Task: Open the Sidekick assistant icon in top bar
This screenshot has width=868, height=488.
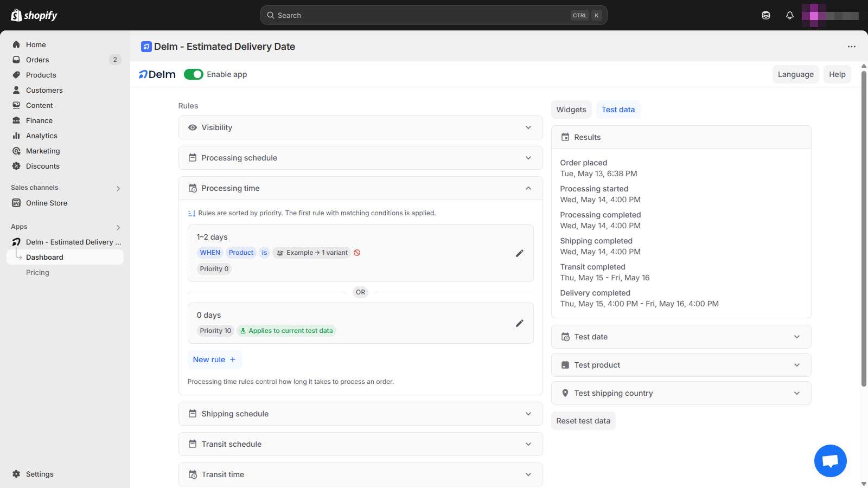Action: pyautogui.click(x=766, y=15)
